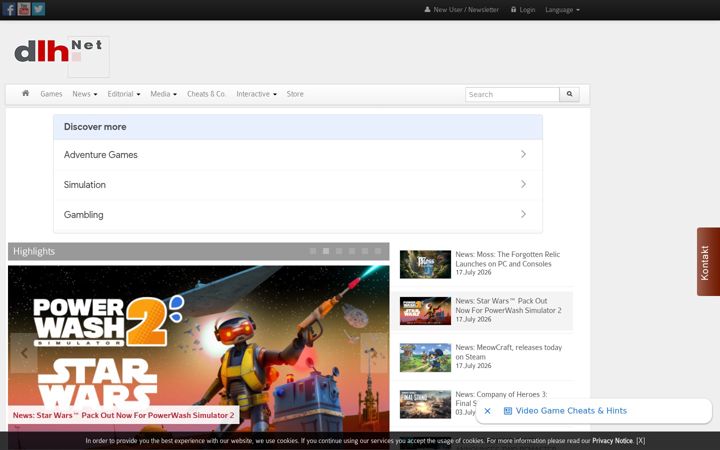This screenshot has height=450, width=720.
Task: Open MeowCraft news thumbnail
Action: [x=425, y=357]
